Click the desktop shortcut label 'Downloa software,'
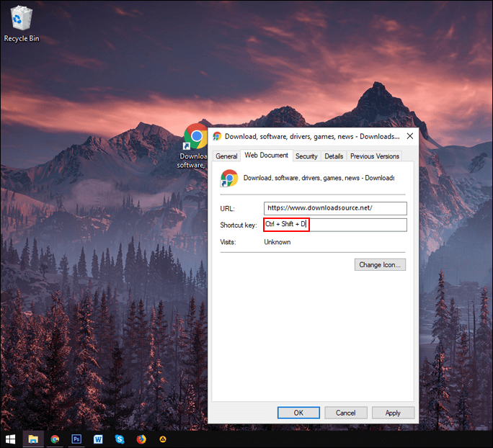 click(x=192, y=161)
